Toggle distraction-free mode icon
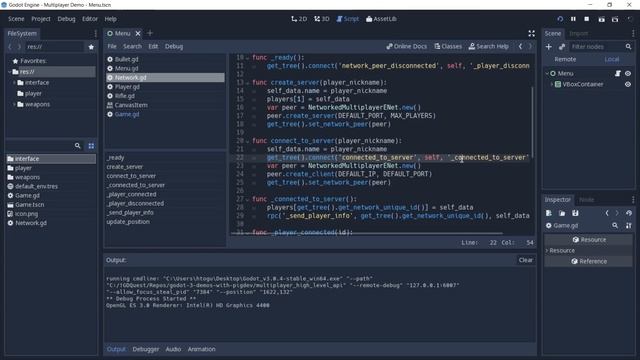 531,33
